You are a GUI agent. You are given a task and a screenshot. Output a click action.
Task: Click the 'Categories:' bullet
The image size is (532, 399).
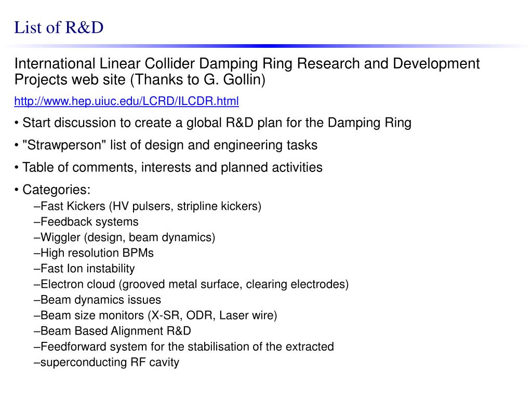click(52, 190)
